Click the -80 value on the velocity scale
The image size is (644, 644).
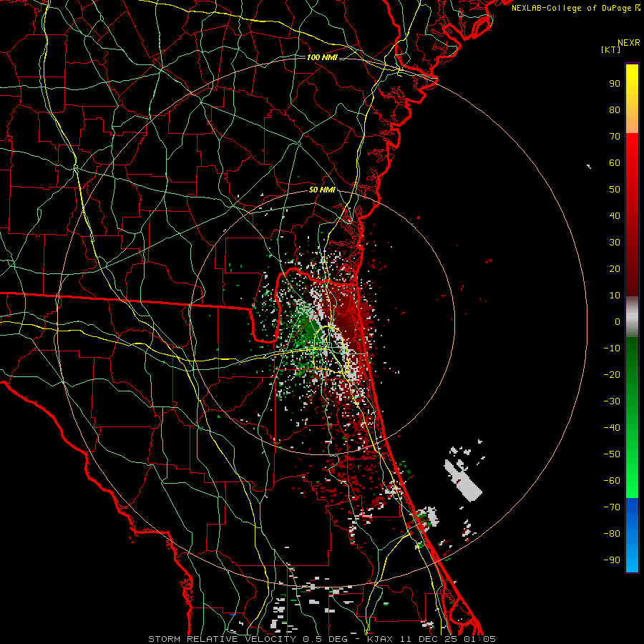pos(612,534)
